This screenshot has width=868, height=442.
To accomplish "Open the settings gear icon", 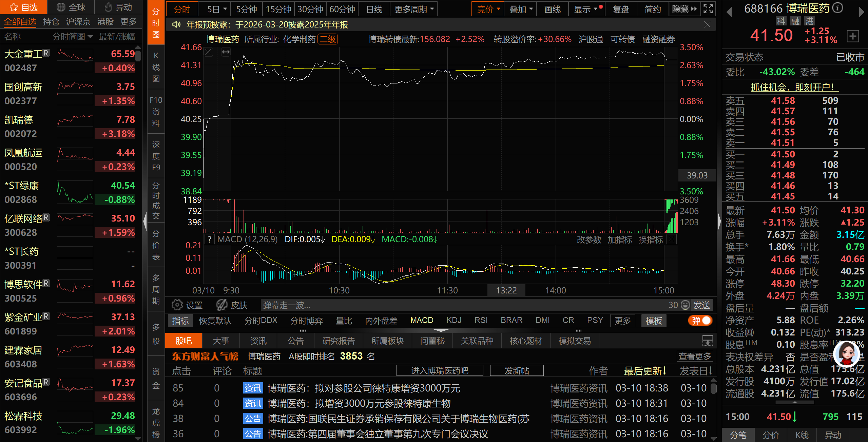I will coord(177,305).
